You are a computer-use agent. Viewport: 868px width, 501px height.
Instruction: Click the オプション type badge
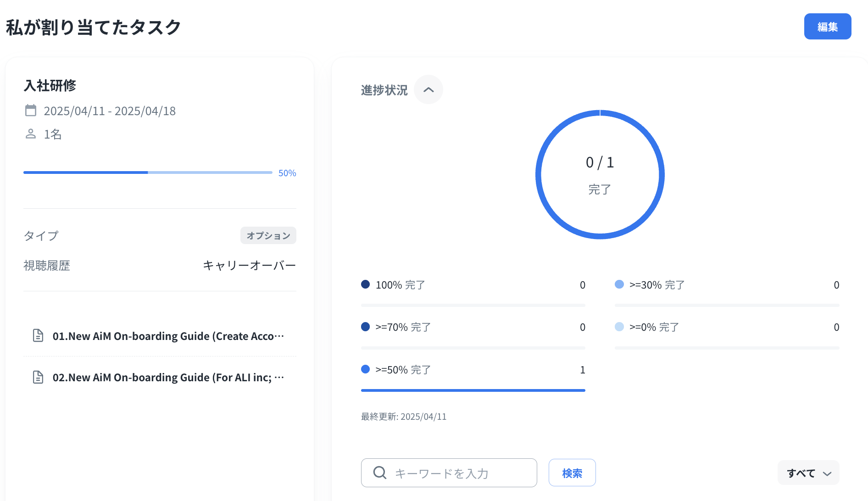[x=268, y=235]
